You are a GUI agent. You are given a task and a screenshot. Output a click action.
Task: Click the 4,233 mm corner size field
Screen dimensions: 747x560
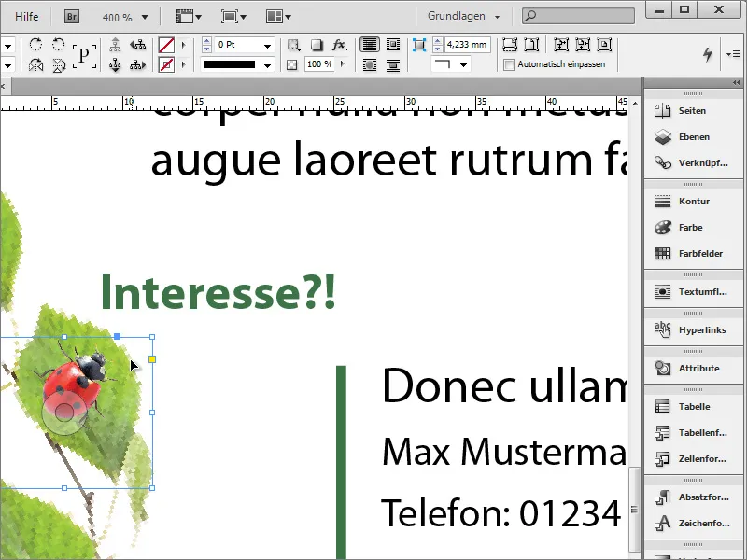pyautogui.click(x=467, y=45)
